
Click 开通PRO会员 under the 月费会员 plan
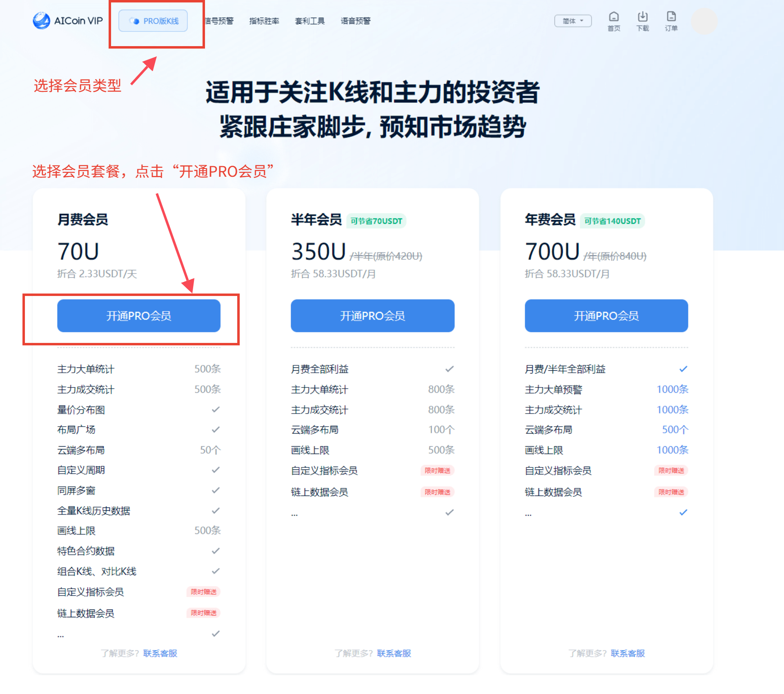[x=139, y=316]
